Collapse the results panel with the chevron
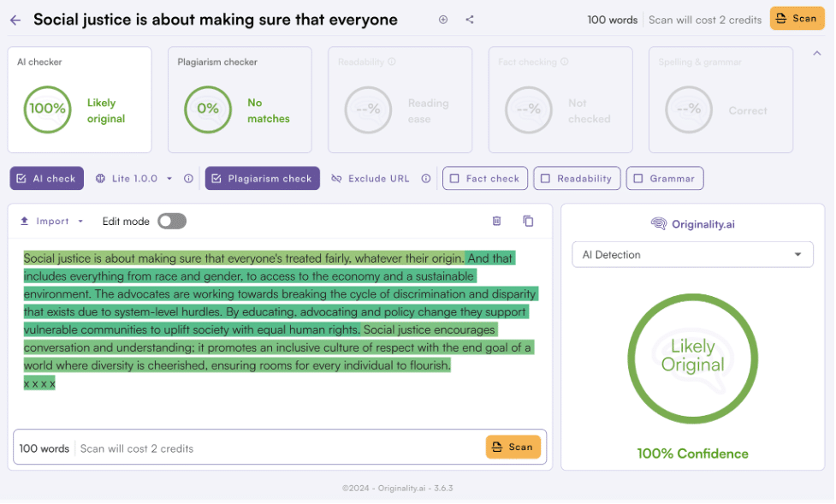836x504 pixels. [817, 52]
